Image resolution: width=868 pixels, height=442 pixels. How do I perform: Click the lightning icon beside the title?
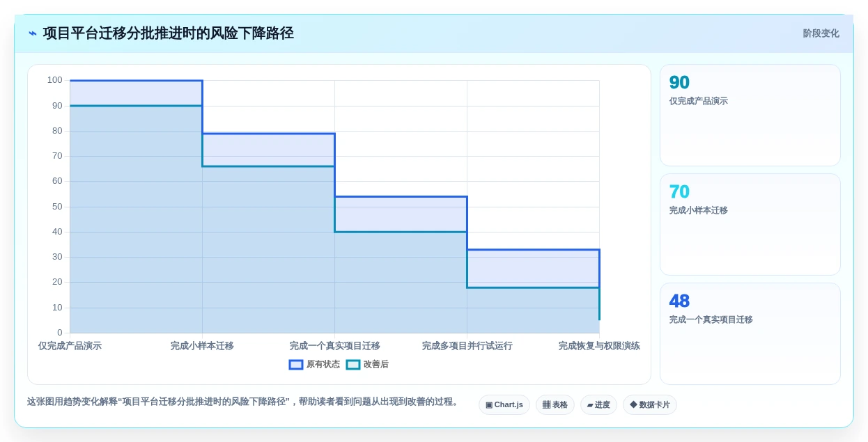click(x=33, y=33)
